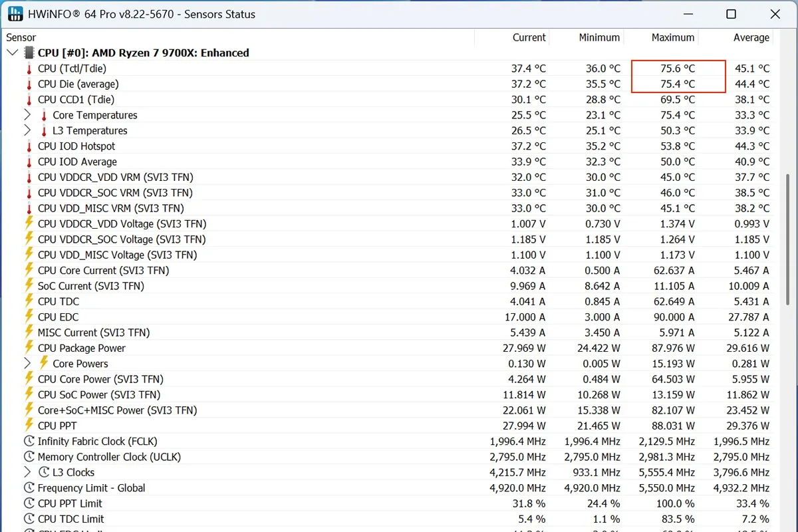Click the HWiNFO app icon in title bar
Viewport: 798px width, 532px height.
[15, 14]
